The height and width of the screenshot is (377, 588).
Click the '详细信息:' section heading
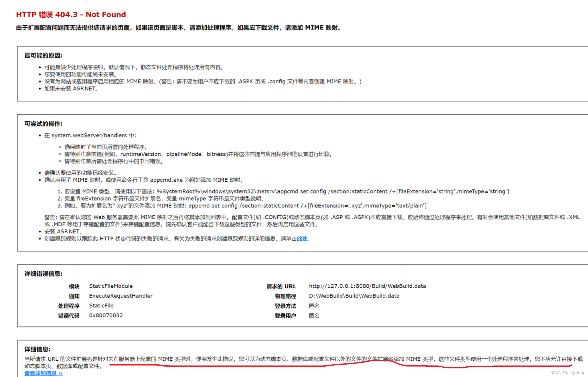point(38,349)
